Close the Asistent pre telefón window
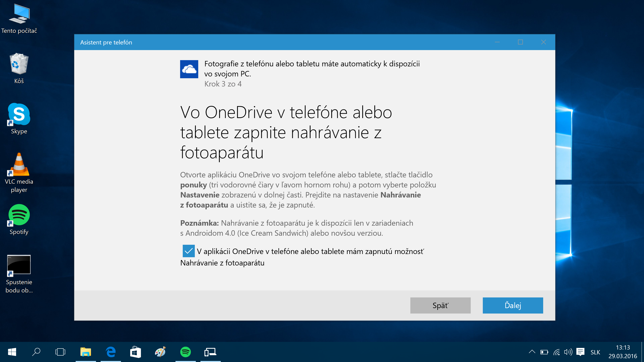The image size is (644, 362). click(544, 42)
